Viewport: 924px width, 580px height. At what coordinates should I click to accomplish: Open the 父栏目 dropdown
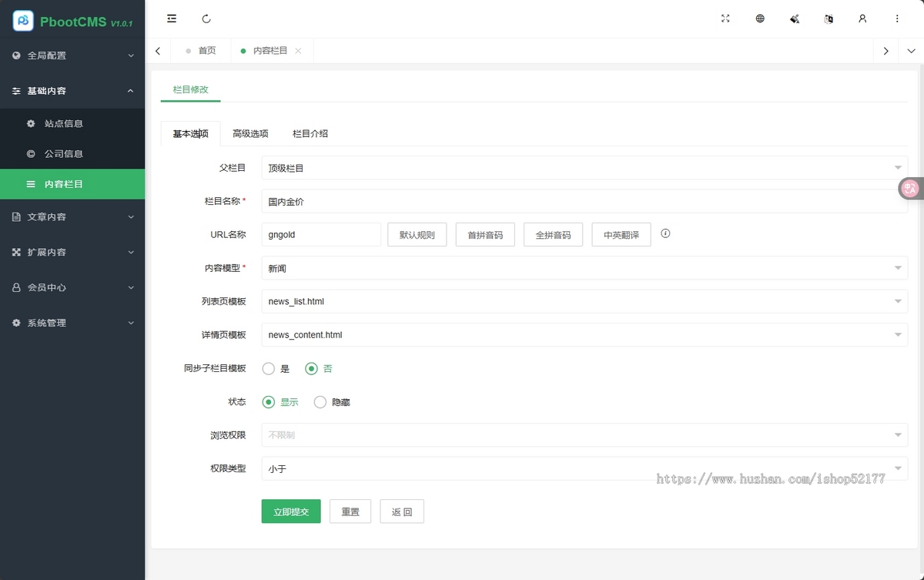(x=584, y=168)
